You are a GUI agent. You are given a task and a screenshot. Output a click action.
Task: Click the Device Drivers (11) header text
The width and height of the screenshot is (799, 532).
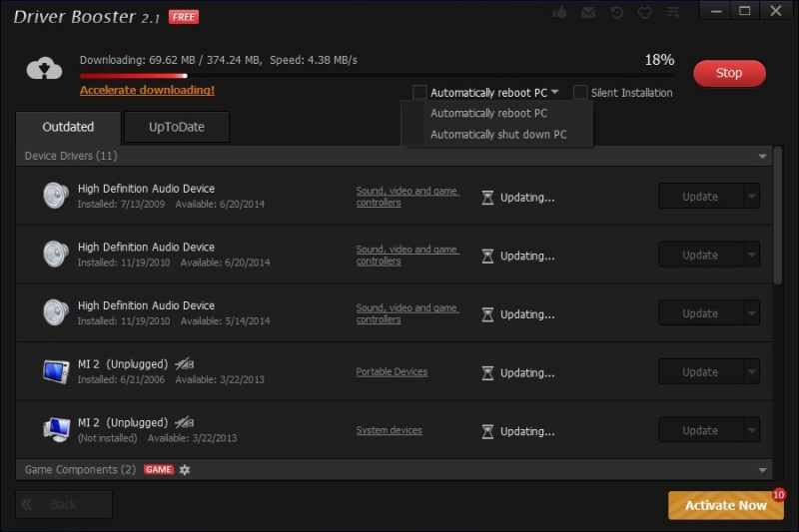coord(71,156)
